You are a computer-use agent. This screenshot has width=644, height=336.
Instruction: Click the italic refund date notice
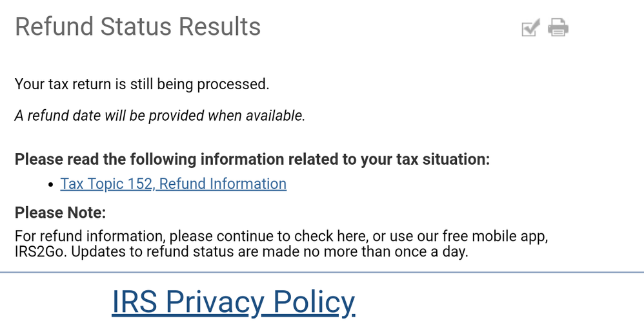pos(159,116)
